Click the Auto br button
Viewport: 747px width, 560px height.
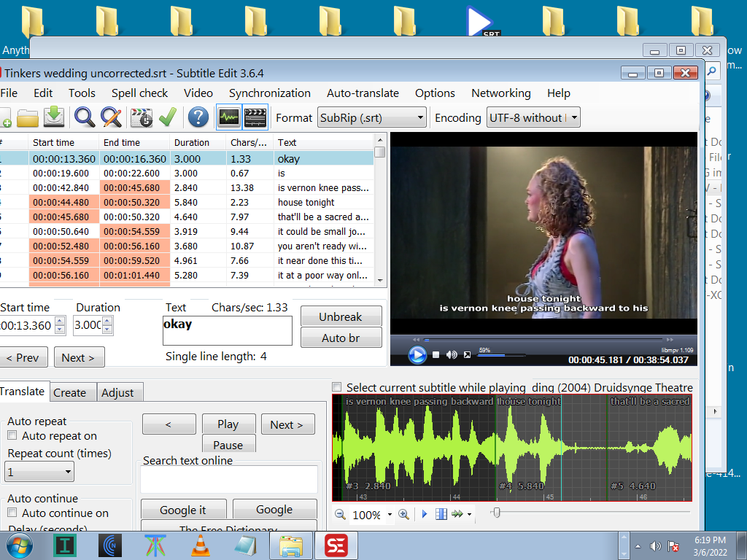[341, 338]
